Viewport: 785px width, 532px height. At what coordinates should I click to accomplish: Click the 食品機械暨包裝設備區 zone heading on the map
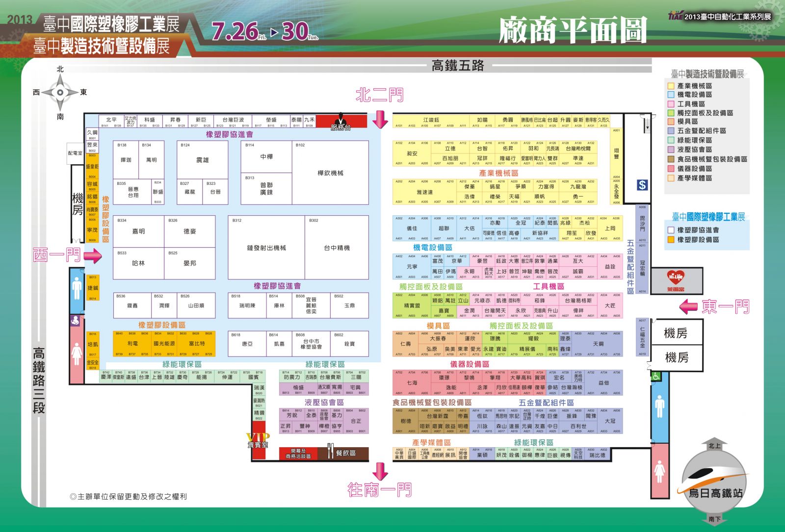pos(432,402)
